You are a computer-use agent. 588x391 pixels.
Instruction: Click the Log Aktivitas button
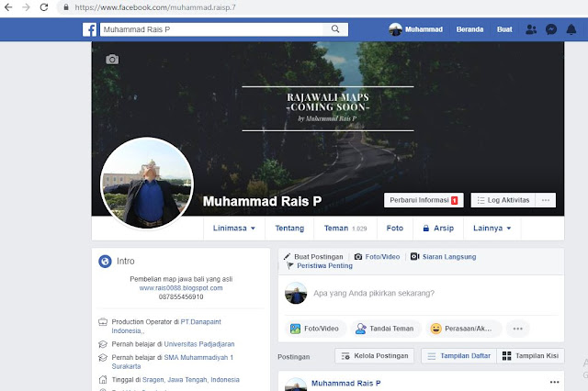point(503,200)
